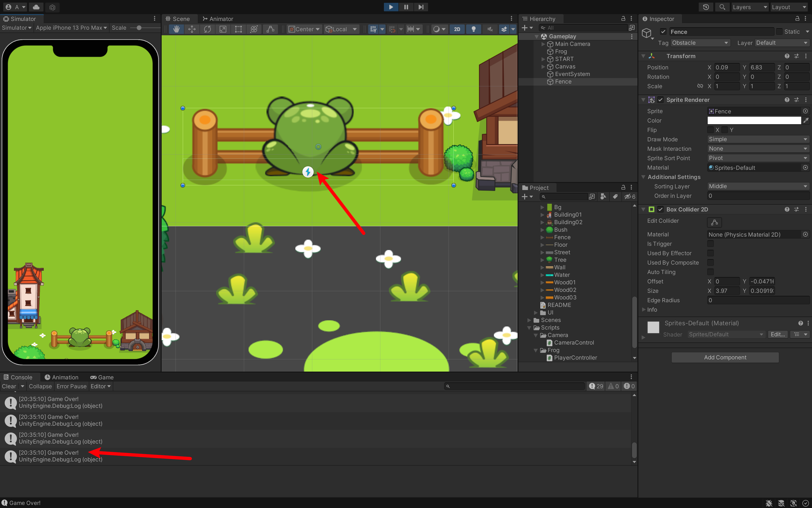Image resolution: width=812 pixels, height=508 pixels.
Task: Toggle Flip X checkbox
Action: pos(710,130)
